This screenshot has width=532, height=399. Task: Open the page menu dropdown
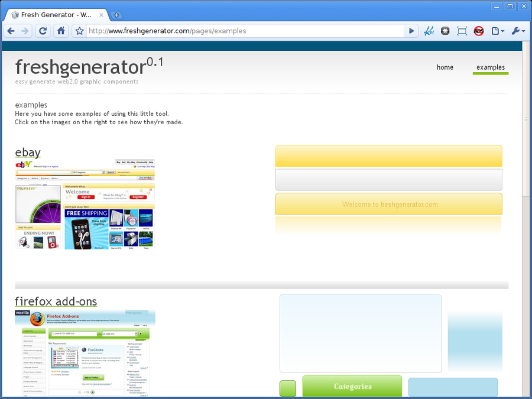pyautogui.click(x=498, y=31)
